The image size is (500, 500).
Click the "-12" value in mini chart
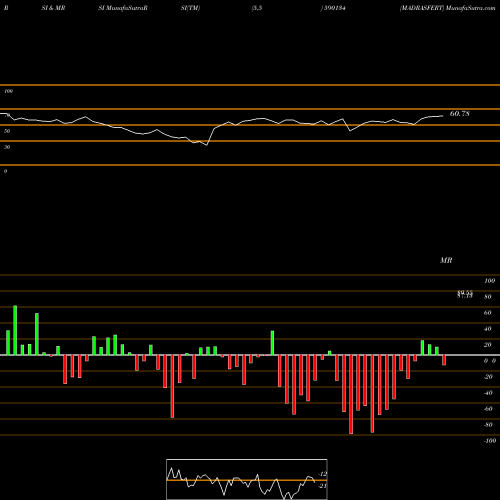point(323,474)
